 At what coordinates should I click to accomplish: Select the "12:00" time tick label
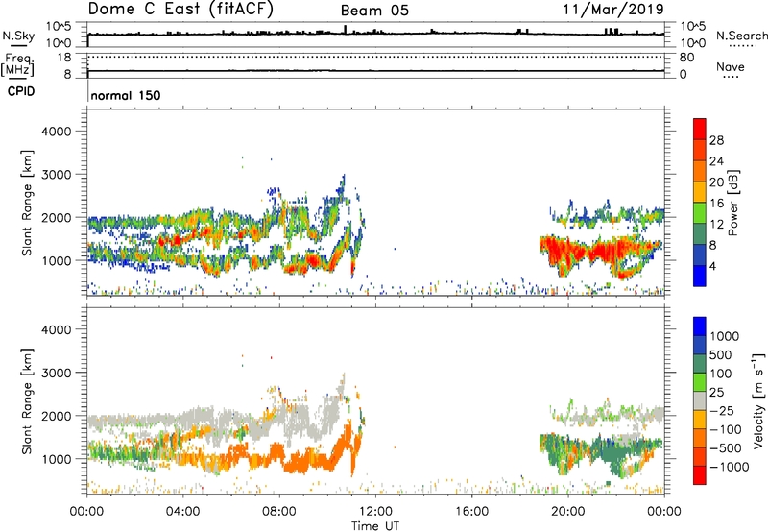[375, 512]
